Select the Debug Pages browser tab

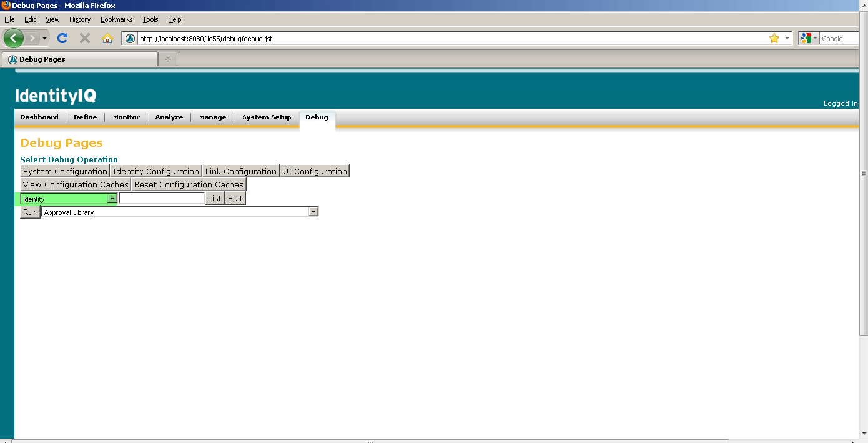[80, 59]
